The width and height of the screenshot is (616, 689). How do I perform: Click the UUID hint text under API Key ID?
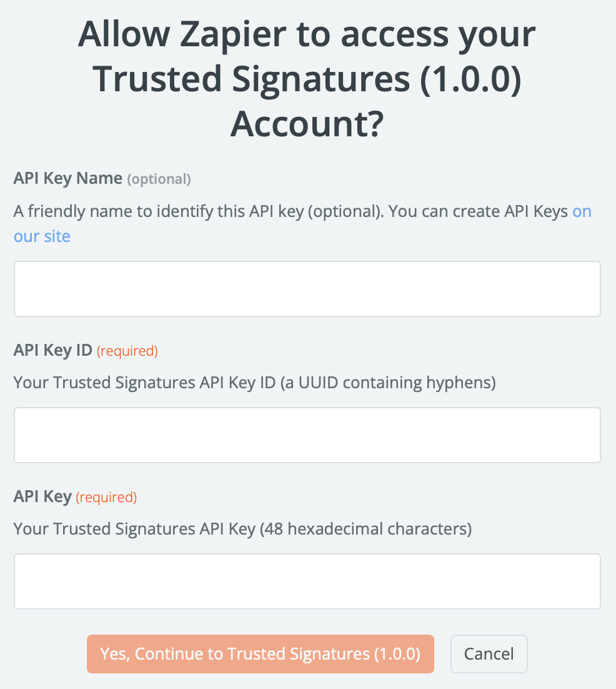(254, 382)
